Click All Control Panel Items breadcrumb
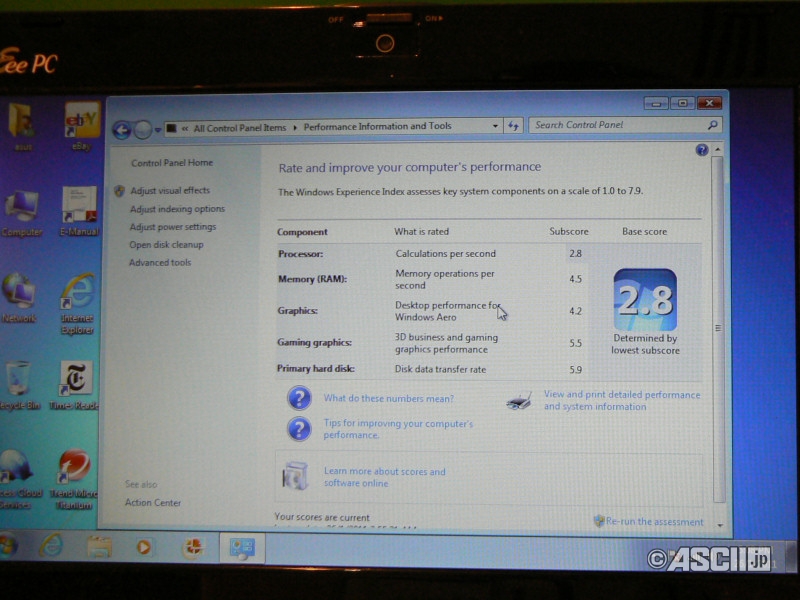The width and height of the screenshot is (800, 600). click(239, 128)
